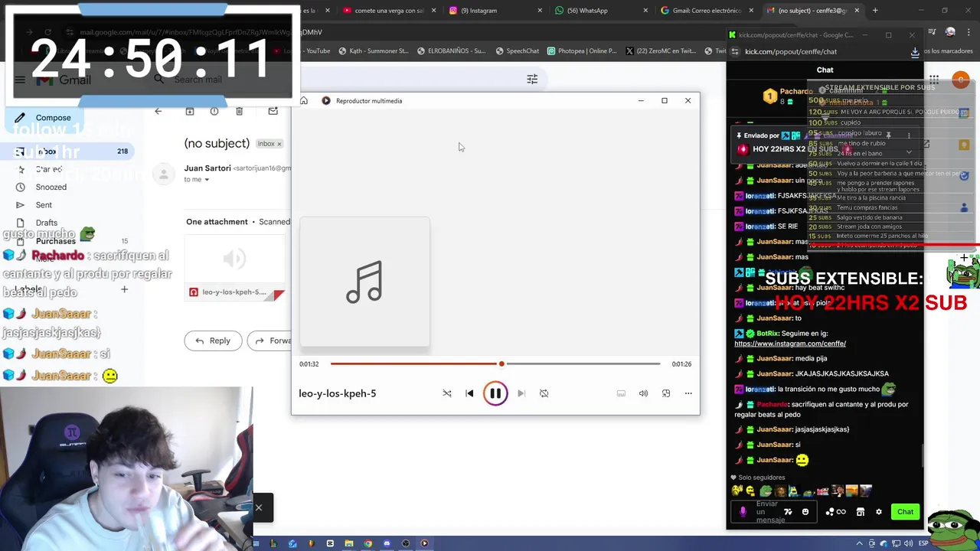Click the Kick chat channel points icon
This screenshot has height=551, width=980.
point(835,512)
